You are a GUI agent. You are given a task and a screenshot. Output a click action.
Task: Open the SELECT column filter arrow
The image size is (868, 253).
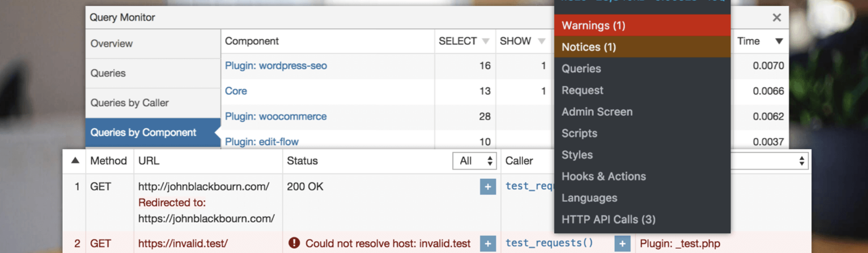486,41
